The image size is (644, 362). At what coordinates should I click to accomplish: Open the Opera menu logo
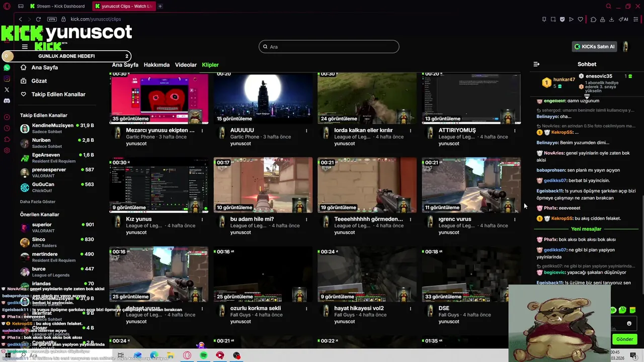coord(7,6)
